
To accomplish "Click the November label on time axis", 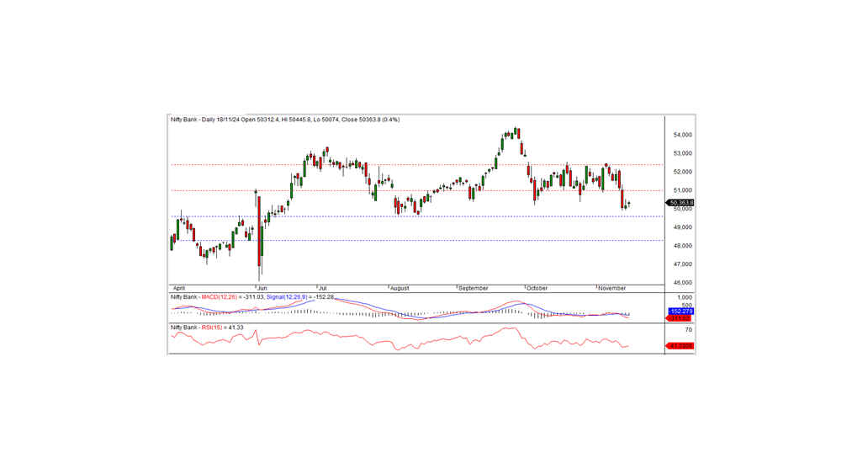I will tap(611, 289).
